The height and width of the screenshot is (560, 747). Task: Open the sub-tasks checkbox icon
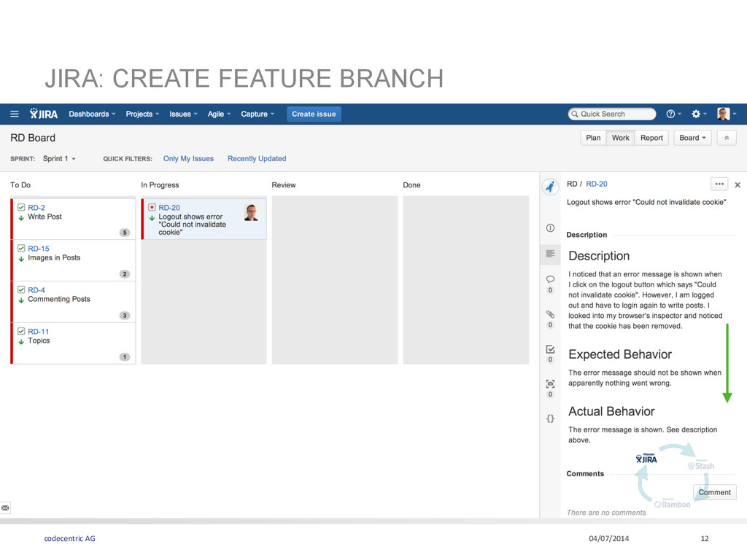(550, 349)
